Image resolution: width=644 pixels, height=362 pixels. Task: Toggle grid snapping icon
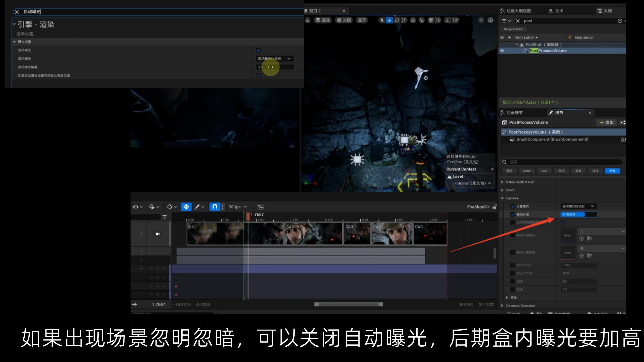pos(431,20)
